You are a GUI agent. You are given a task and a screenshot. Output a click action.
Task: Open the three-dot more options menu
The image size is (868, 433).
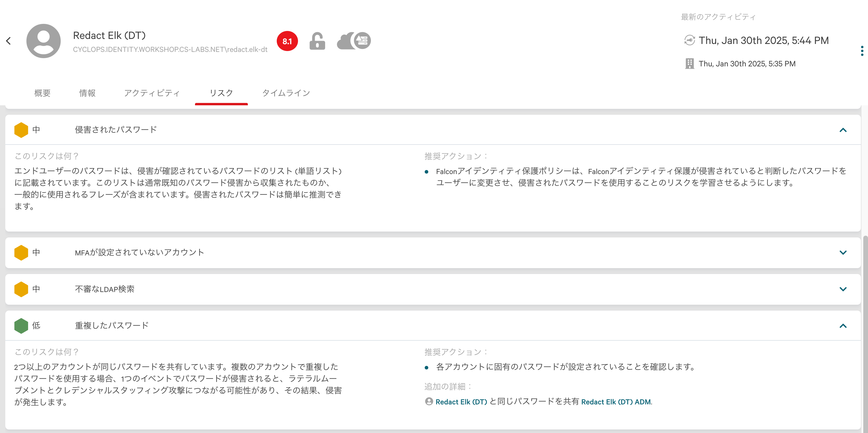[x=862, y=51]
